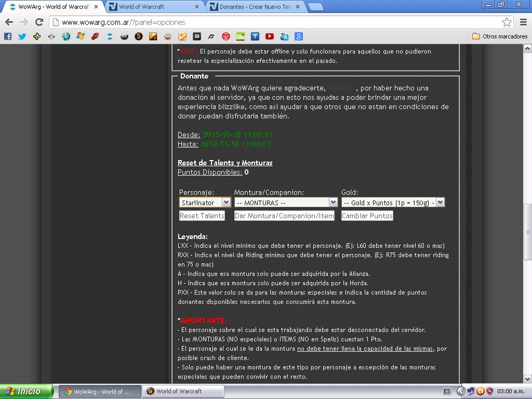The width and height of the screenshot is (532, 399).
Task: Click the ES language indicator
Action: coord(447,391)
